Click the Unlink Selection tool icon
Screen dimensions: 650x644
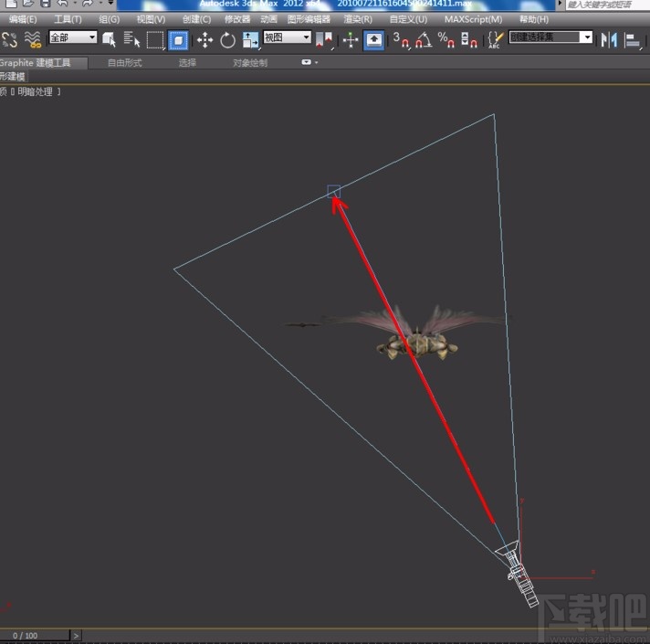(9, 40)
